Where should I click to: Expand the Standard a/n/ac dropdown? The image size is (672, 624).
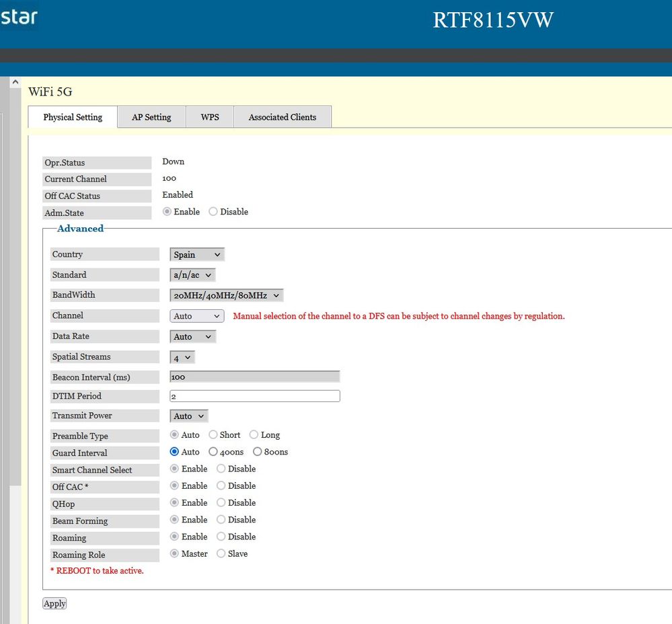(x=192, y=275)
